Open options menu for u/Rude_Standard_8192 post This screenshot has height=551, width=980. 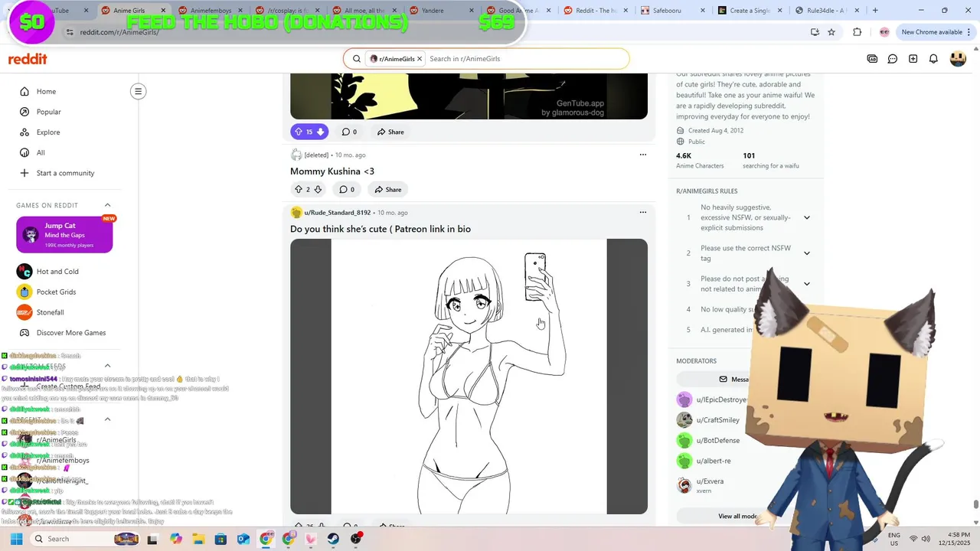click(642, 212)
